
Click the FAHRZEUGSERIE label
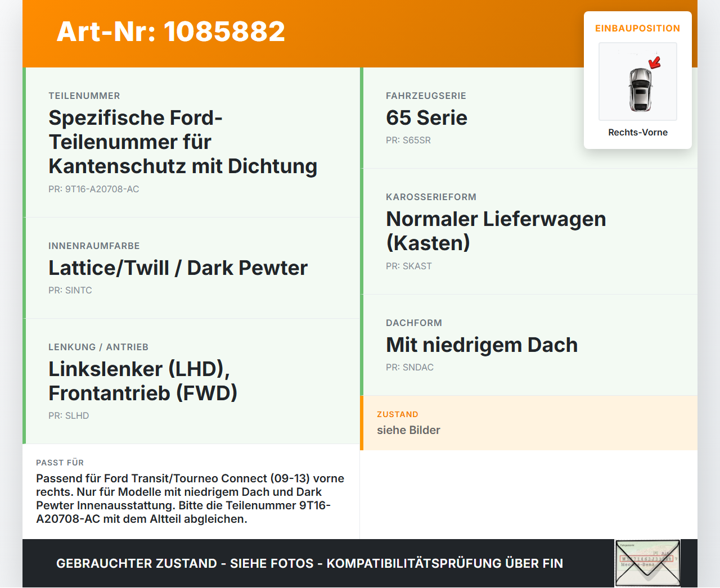(426, 96)
